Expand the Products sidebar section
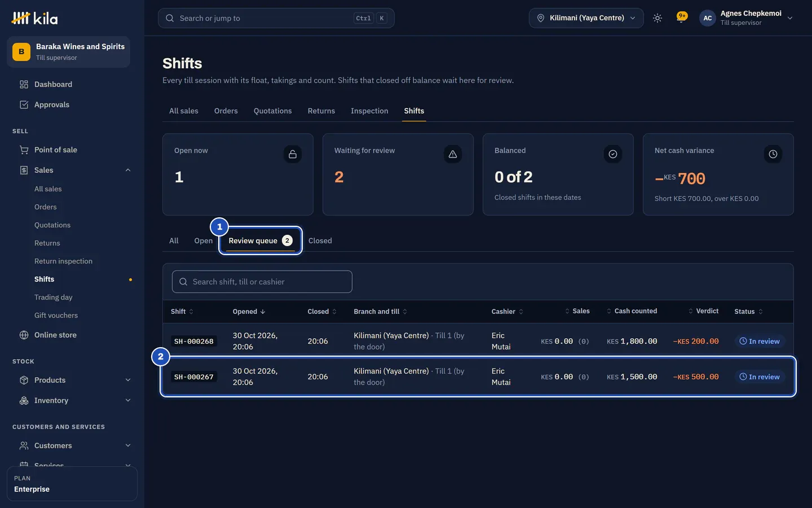Viewport: 812px width, 508px height. click(x=128, y=380)
